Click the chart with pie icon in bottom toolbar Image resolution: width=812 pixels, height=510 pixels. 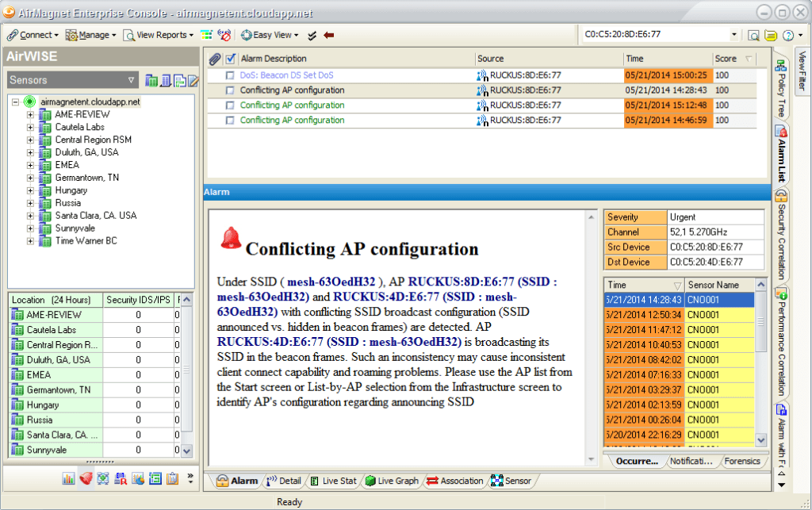pos(138,479)
